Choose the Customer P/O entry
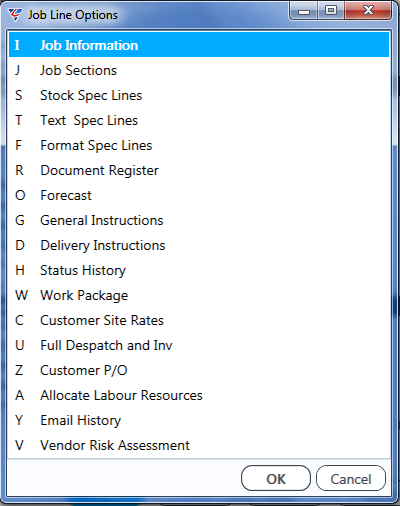Screen dimensions: 400x506 point(199,370)
